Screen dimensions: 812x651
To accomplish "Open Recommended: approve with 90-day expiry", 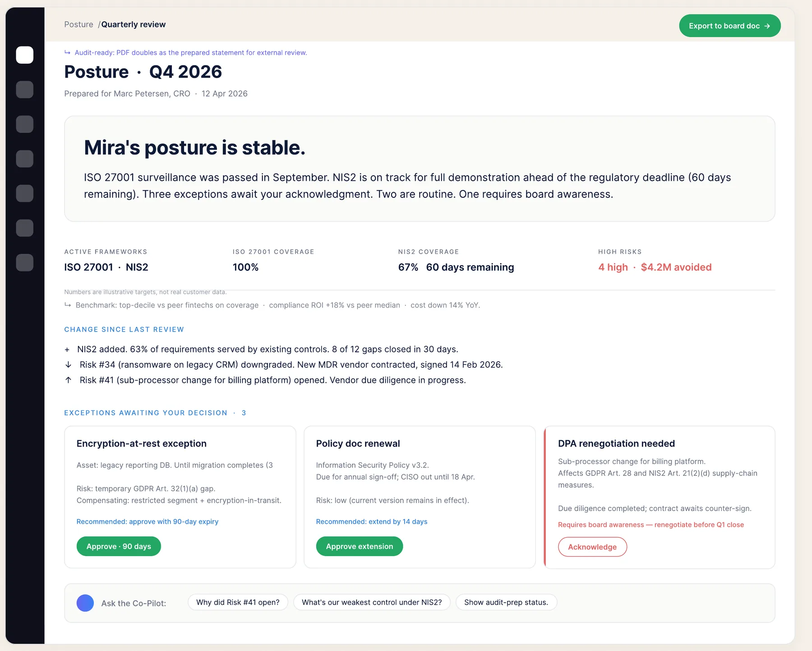I will click(x=148, y=521).
